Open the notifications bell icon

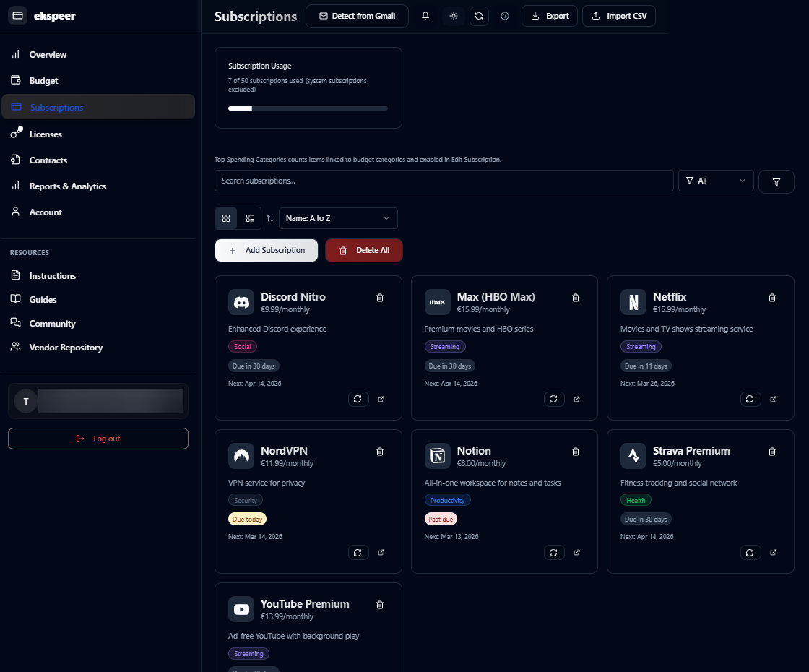(425, 16)
